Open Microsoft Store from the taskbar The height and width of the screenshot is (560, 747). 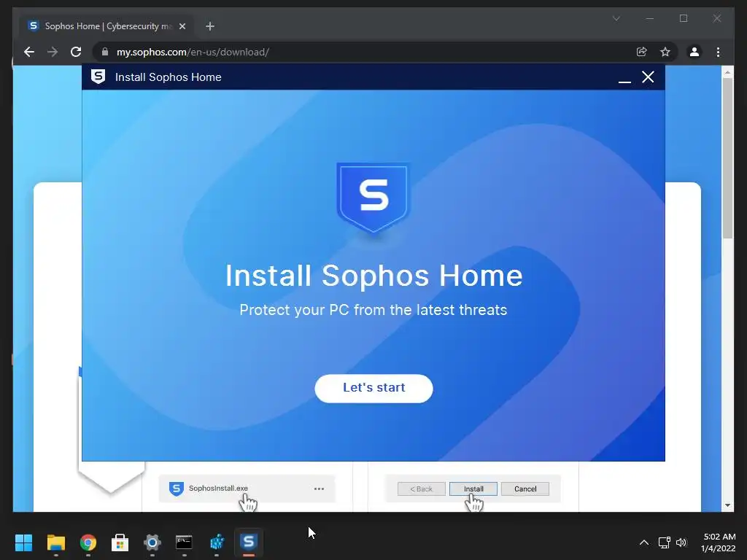[120, 542]
